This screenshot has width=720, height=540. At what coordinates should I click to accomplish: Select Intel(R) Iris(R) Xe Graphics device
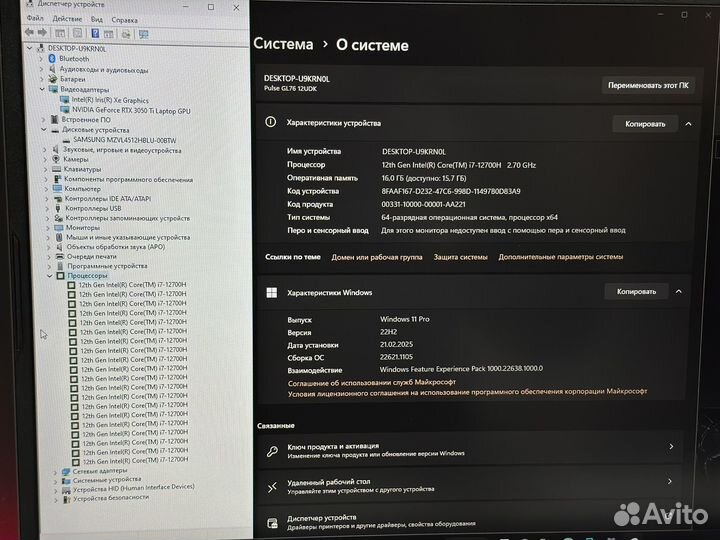click(x=110, y=100)
